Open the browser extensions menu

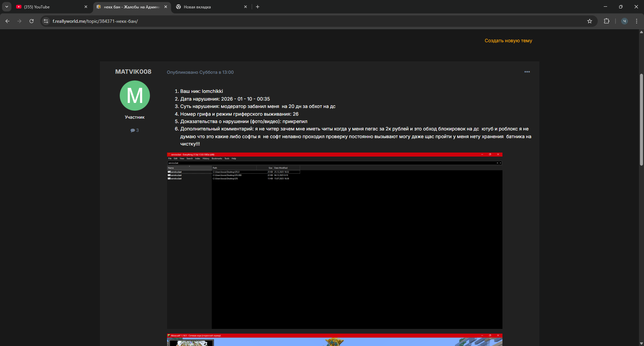pyautogui.click(x=606, y=21)
